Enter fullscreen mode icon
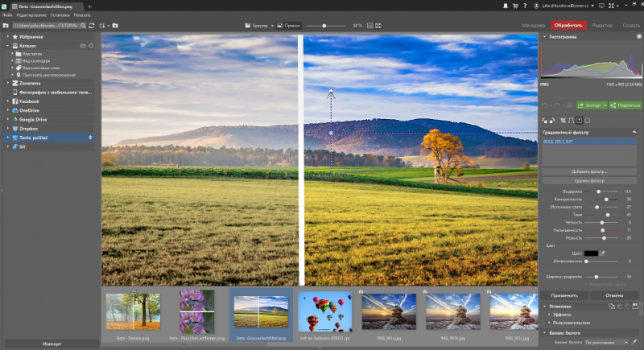Screen dimensions: 644x350 click(x=611, y=6)
